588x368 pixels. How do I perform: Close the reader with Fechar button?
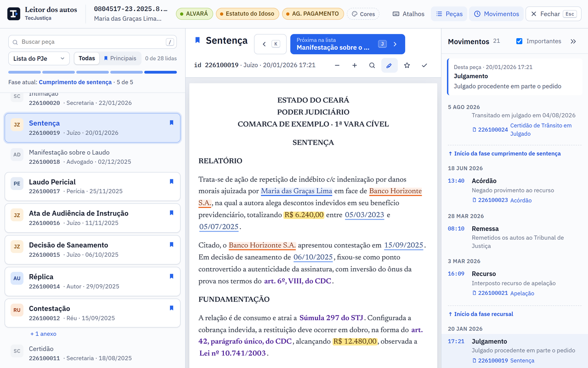coord(554,14)
